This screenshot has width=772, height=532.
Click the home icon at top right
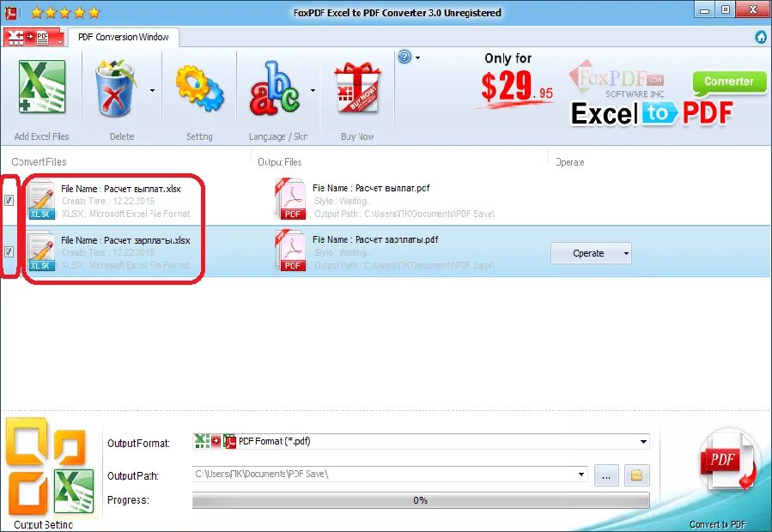(761, 37)
